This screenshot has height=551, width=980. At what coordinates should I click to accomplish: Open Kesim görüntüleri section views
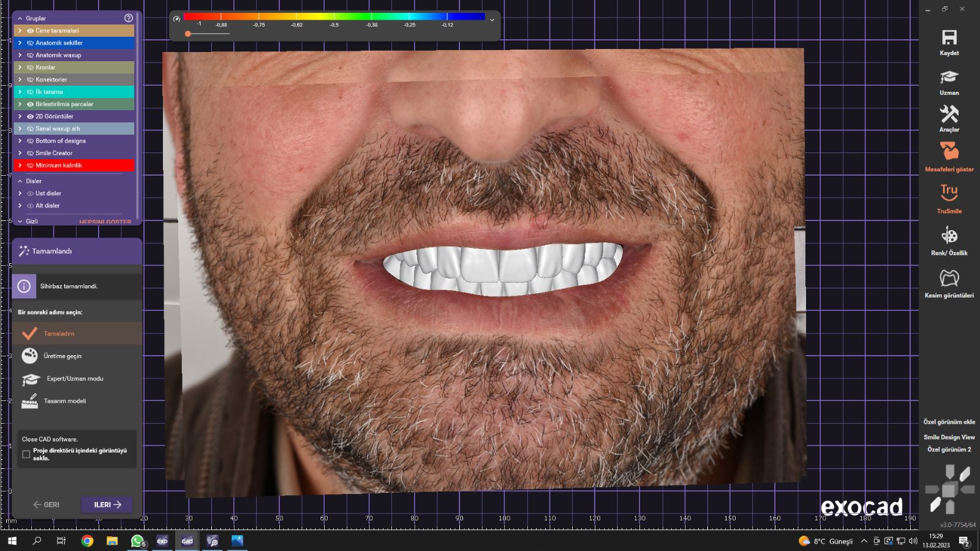(949, 278)
